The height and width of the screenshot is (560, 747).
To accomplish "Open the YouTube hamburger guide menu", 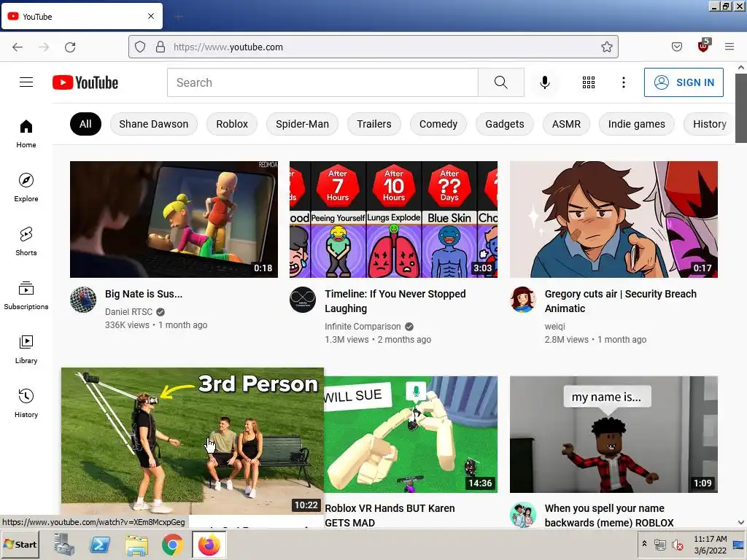I will pyautogui.click(x=26, y=82).
